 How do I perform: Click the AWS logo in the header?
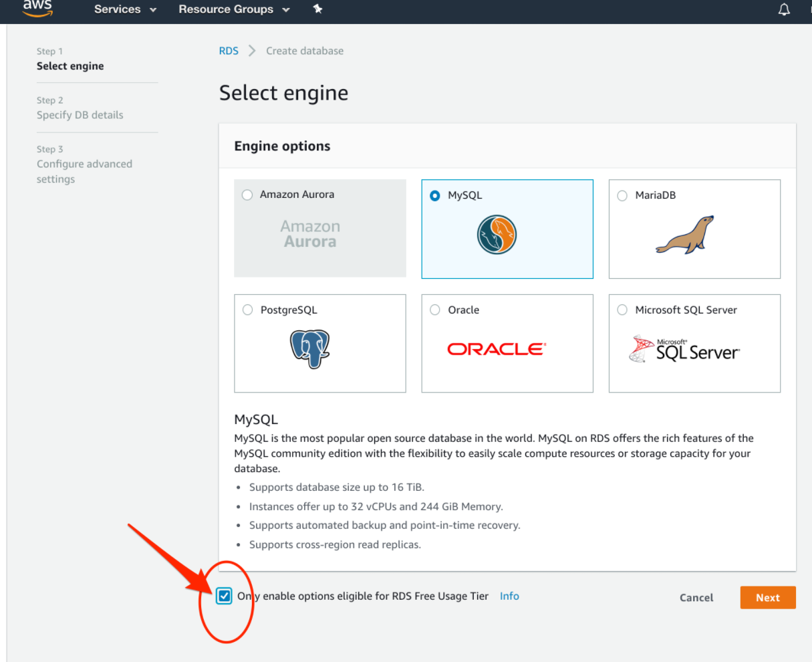[x=37, y=8]
